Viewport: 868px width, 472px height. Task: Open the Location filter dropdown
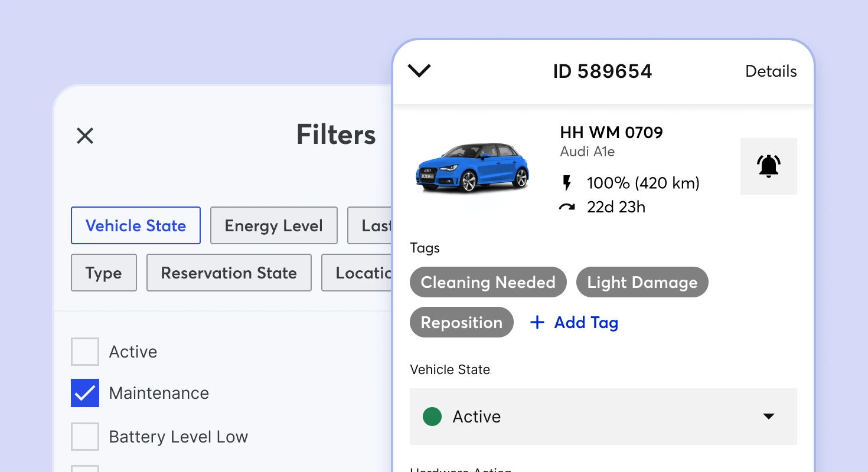tap(361, 273)
